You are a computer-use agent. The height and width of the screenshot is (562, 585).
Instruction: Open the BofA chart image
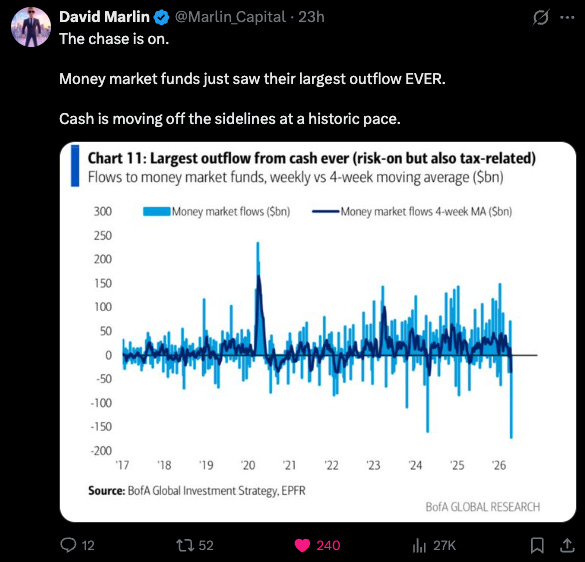coord(318,332)
